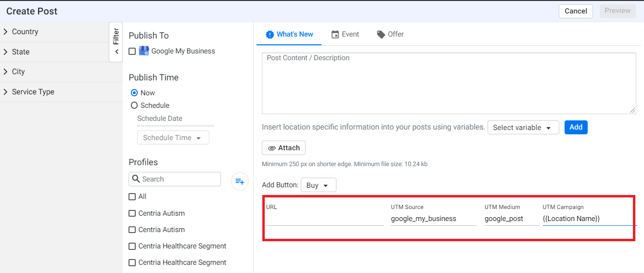Tick the first Centria Healthcare Segment checkbox
Screen dimensions: 644x273
tap(132, 246)
